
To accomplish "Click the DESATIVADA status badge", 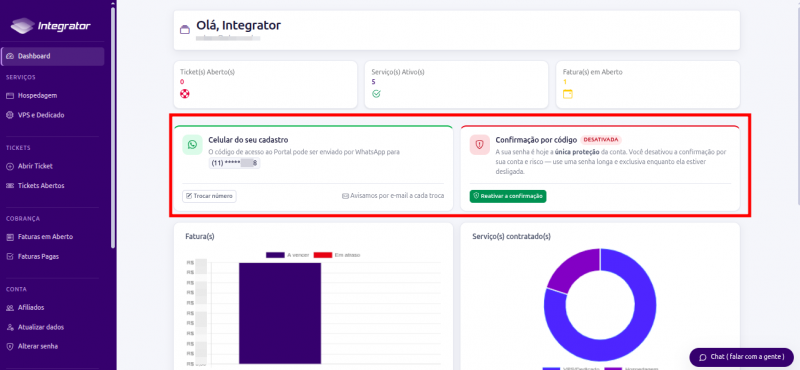I will tap(601, 139).
